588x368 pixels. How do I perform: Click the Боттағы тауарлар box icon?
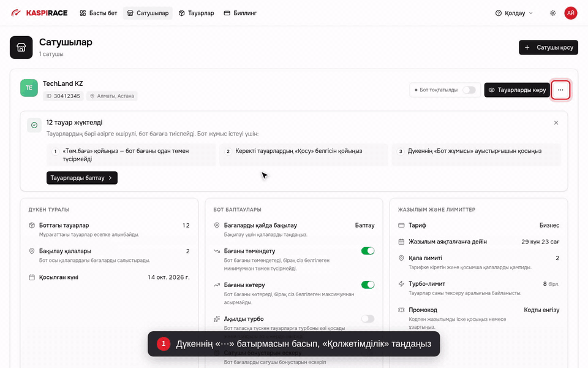(32, 225)
